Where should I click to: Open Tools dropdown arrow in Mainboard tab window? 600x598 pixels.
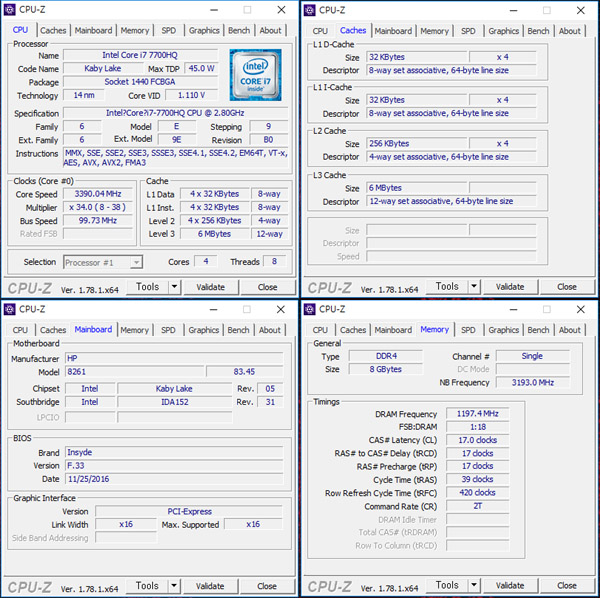(x=174, y=586)
